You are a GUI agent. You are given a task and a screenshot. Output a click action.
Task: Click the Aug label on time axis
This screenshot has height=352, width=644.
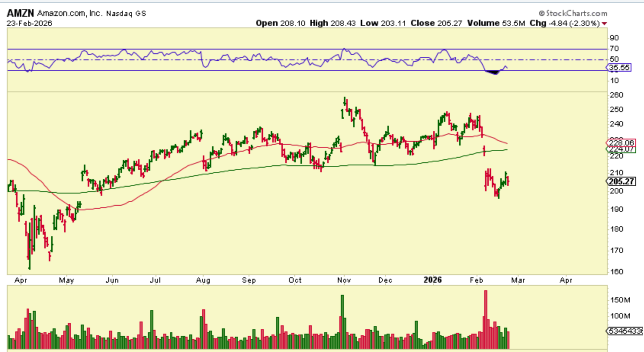203,280
